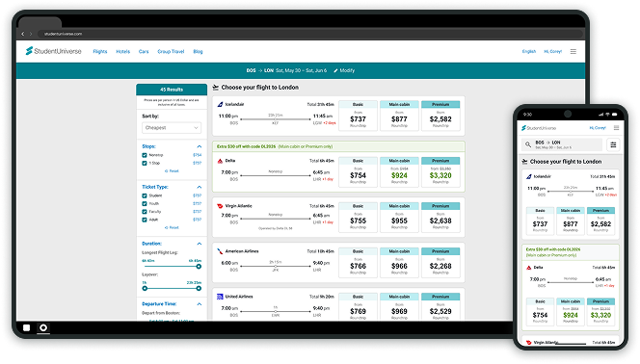The width and height of the screenshot is (640, 364).
Task: Open the English language selector
Action: click(529, 51)
